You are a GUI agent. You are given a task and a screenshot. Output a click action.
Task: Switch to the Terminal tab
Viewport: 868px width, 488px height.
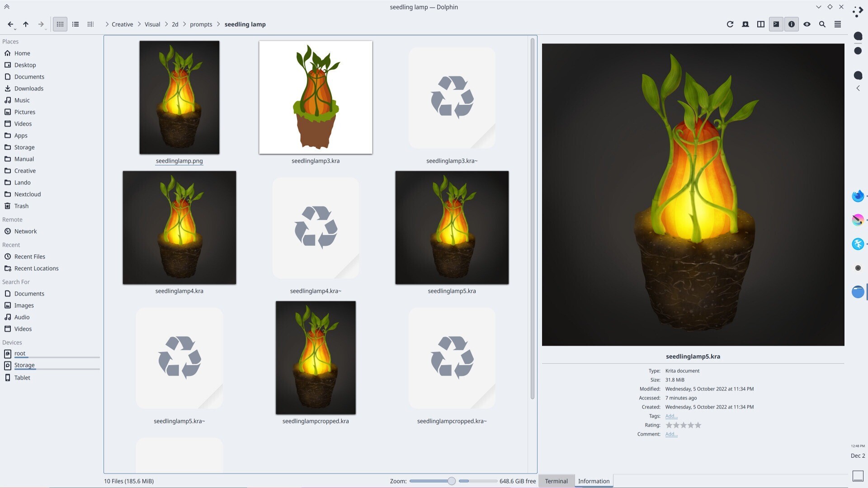point(556,481)
